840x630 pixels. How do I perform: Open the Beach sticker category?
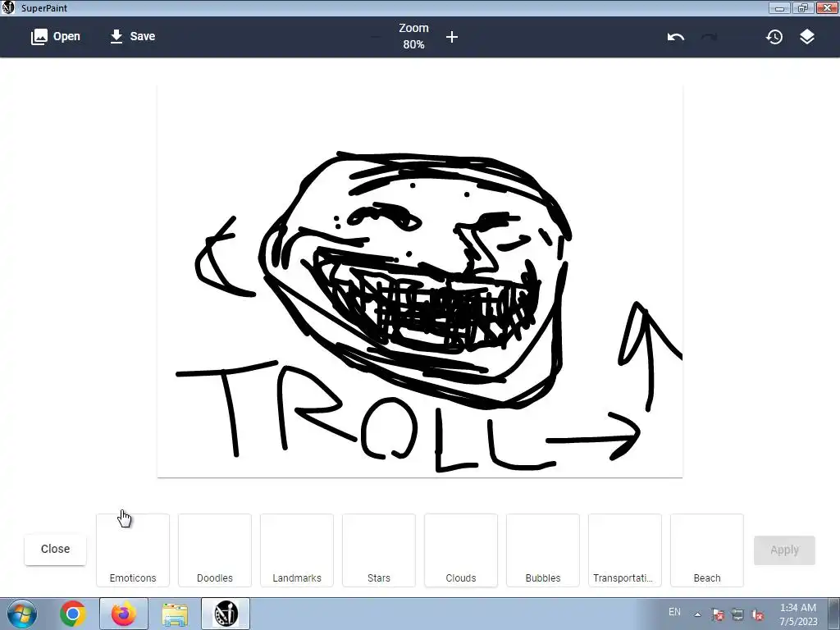tap(706, 550)
